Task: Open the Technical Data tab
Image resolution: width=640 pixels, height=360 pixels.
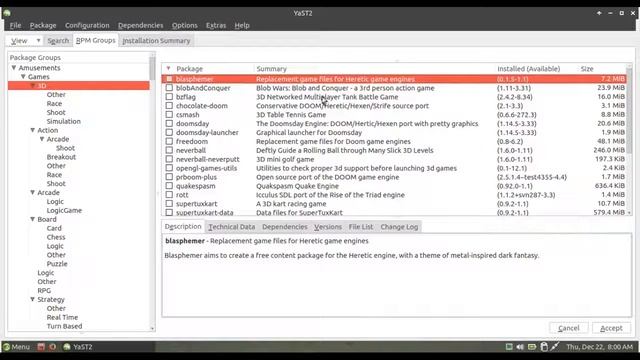Action: point(231,227)
